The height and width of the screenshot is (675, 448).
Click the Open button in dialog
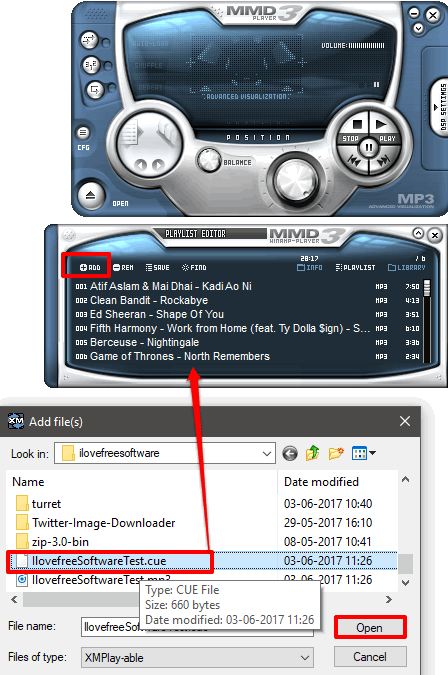click(370, 628)
